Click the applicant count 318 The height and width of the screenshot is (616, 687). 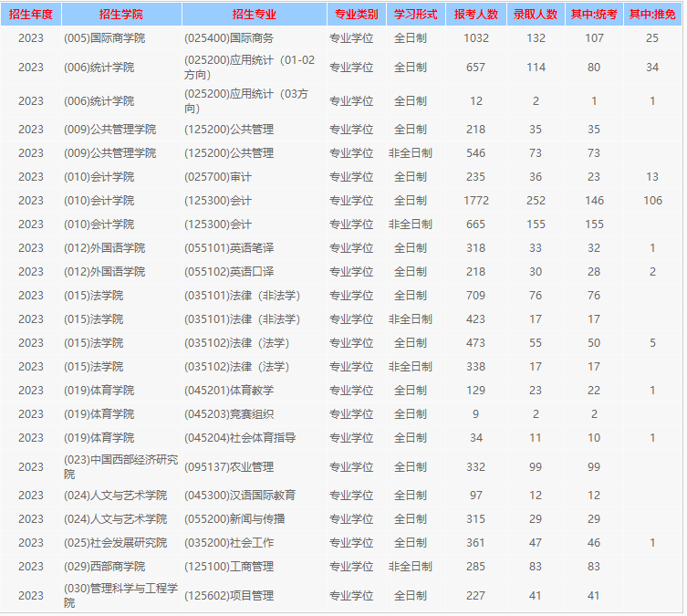(x=476, y=248)
